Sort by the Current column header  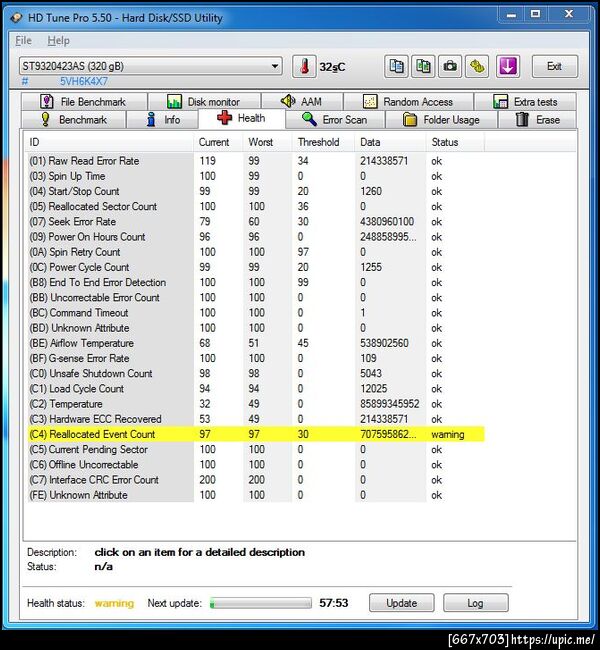coord(218,142)
